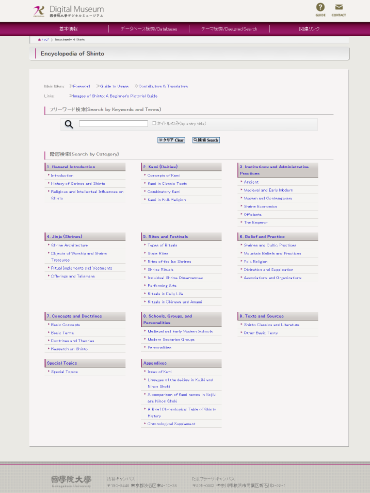Open the Types of Rituals link
The image size is (370, 493).
tap(162, 245)
